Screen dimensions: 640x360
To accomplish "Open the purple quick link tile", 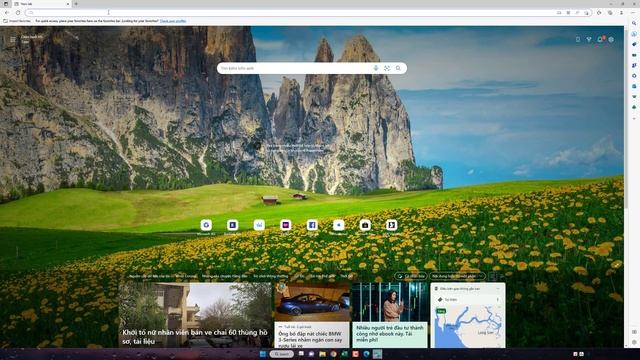I will click(x=286, y=225).
